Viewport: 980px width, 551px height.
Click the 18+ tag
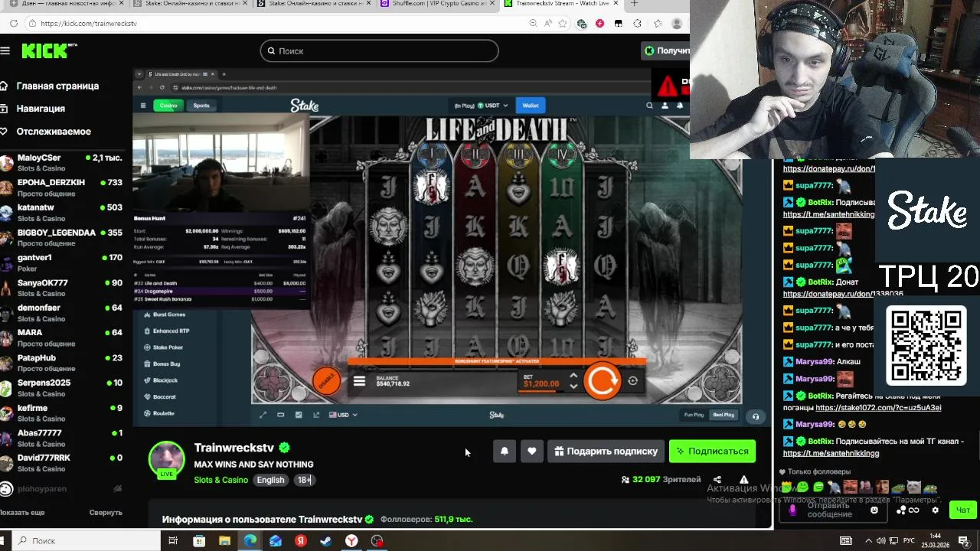click(305, 480)
